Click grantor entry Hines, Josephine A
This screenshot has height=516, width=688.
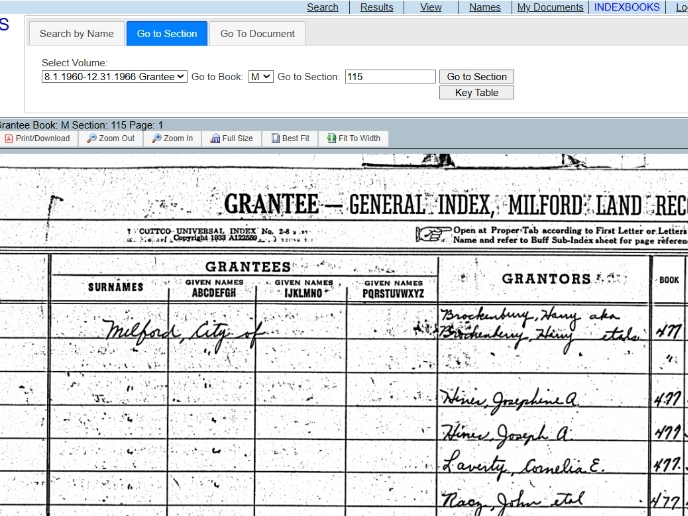click(x=509, y=399)
